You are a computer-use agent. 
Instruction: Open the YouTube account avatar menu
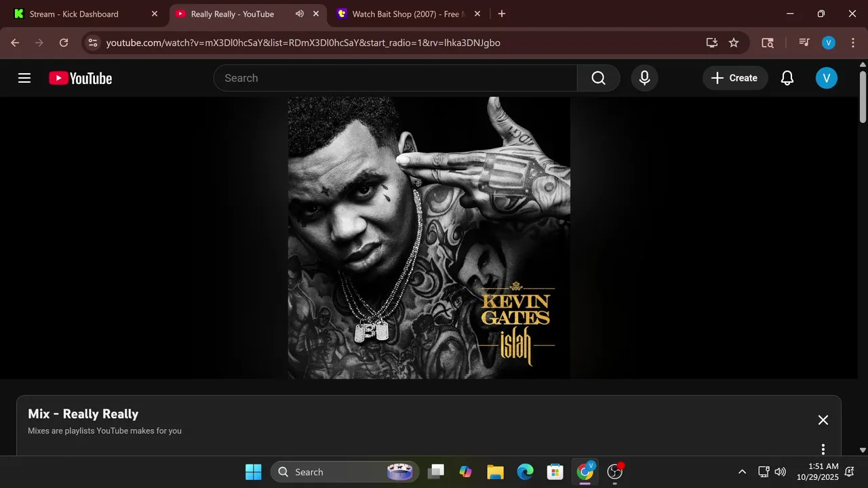pyautogui.click(x=826, y=78)
